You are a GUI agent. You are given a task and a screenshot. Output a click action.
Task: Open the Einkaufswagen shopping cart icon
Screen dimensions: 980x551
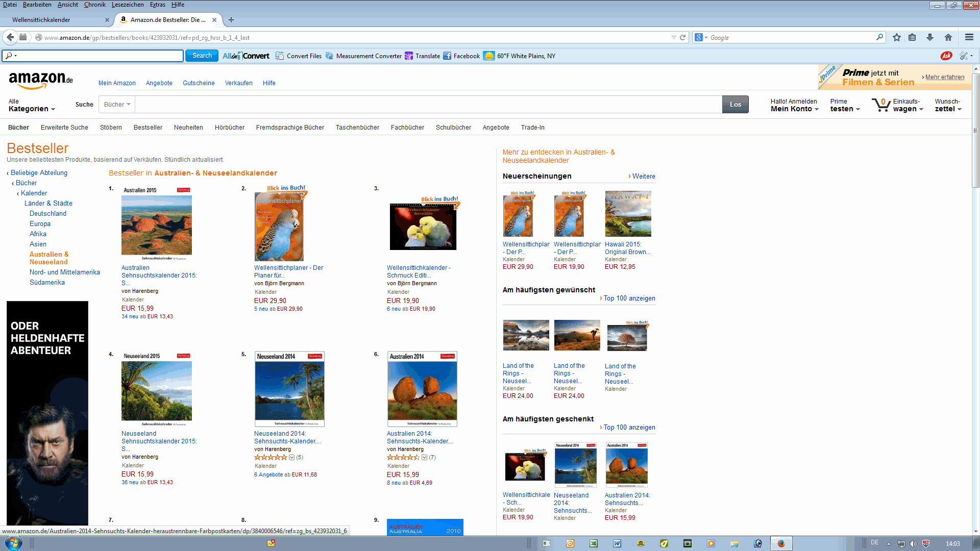click(x=881, y=105)
